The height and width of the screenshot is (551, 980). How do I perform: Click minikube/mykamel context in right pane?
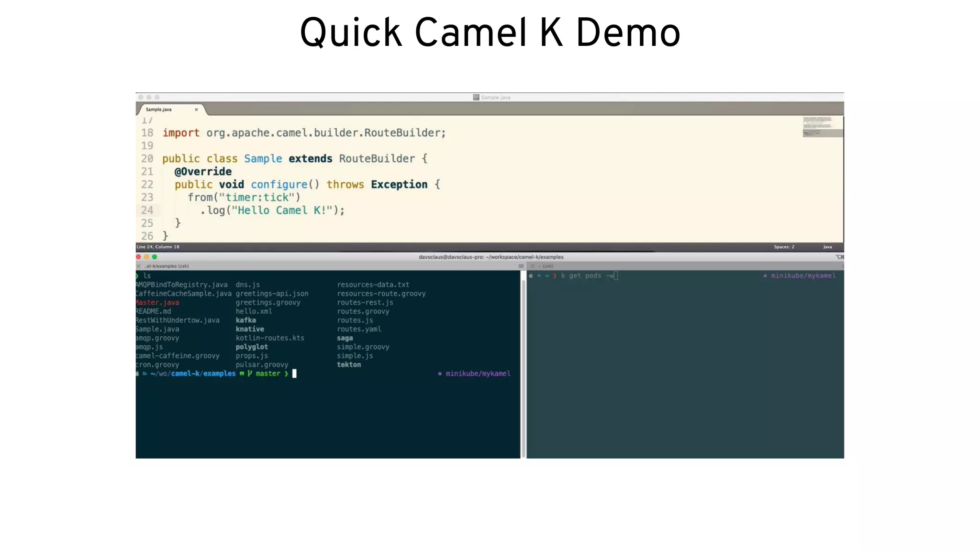(x=803, y=276)
